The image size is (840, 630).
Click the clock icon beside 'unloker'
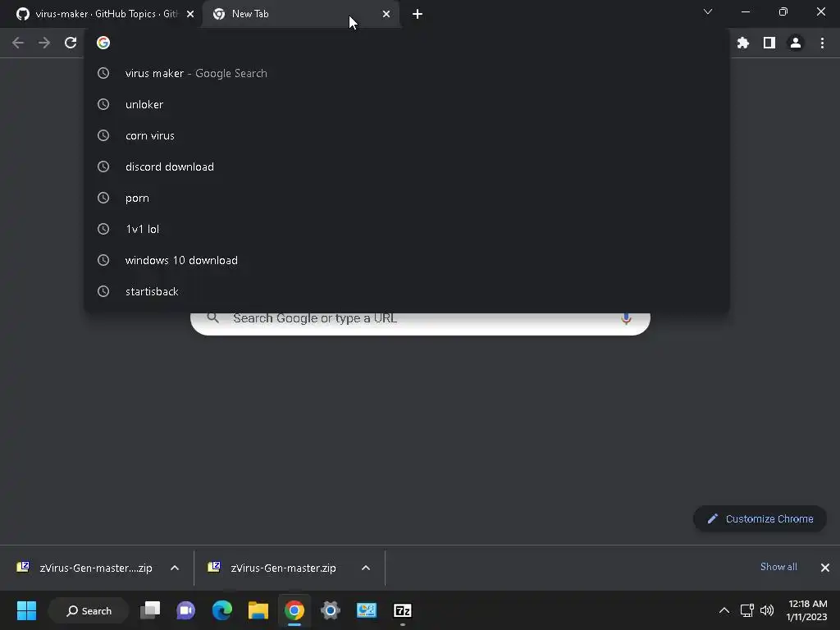coord(103,104)
